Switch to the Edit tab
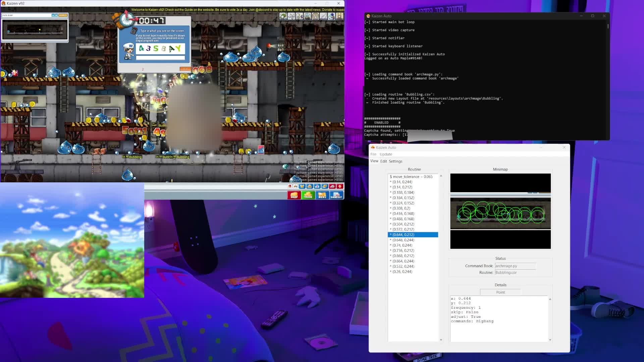644x362 pixels. [383, 161]
